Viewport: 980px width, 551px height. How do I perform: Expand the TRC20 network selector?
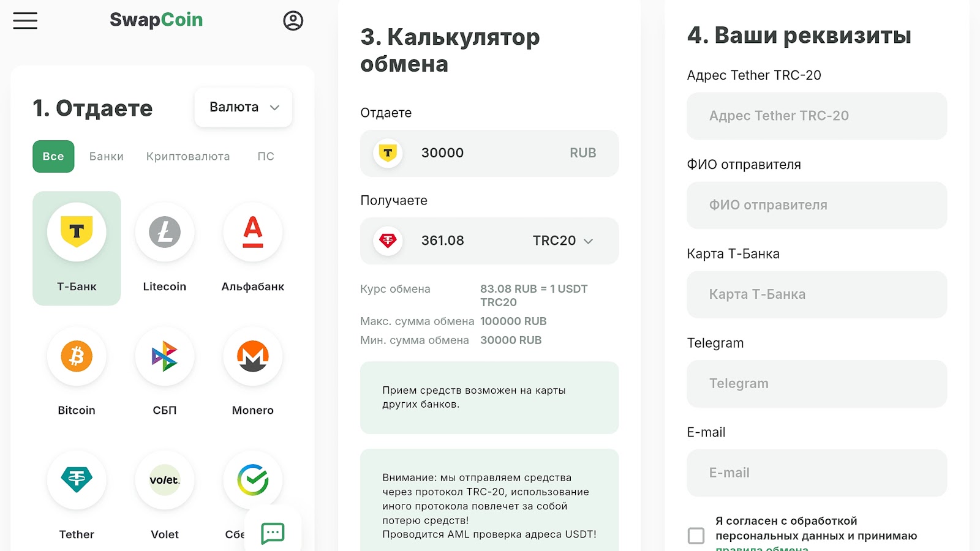[564, 241]
